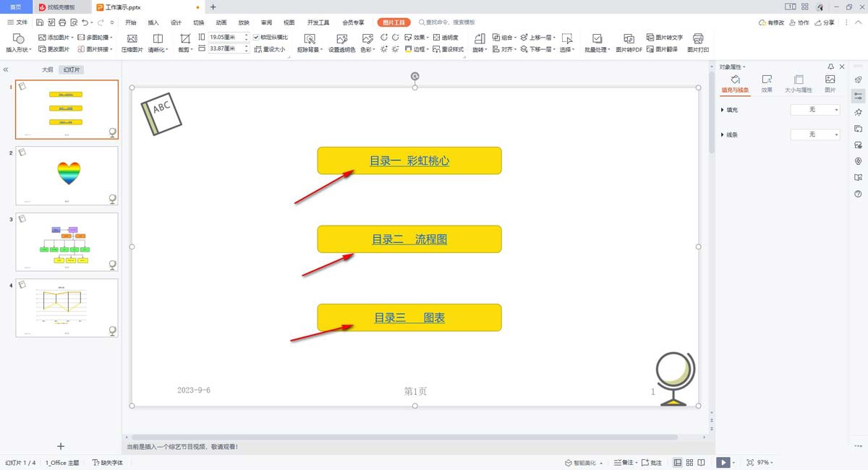Click the add new slide plus icon

click(61, 447)
